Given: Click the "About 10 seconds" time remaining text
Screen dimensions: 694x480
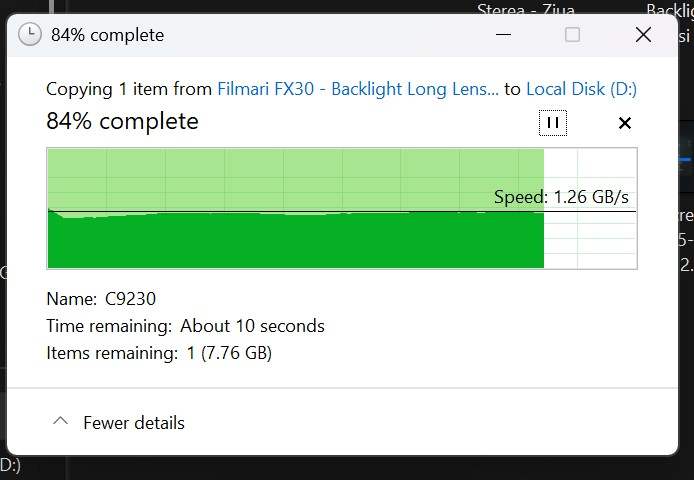Looking at the screenshot, I should click(252, 326).
